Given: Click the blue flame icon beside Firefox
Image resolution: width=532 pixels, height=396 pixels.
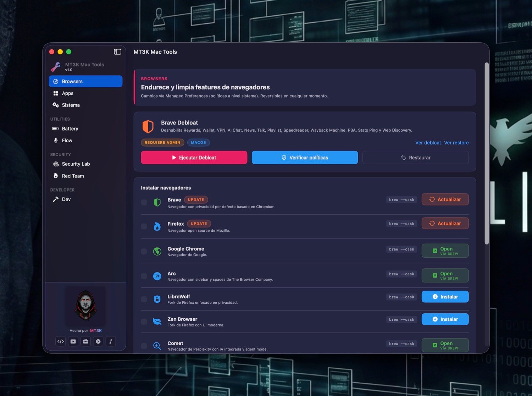Looking at the screenshot, I should point(157,226).
